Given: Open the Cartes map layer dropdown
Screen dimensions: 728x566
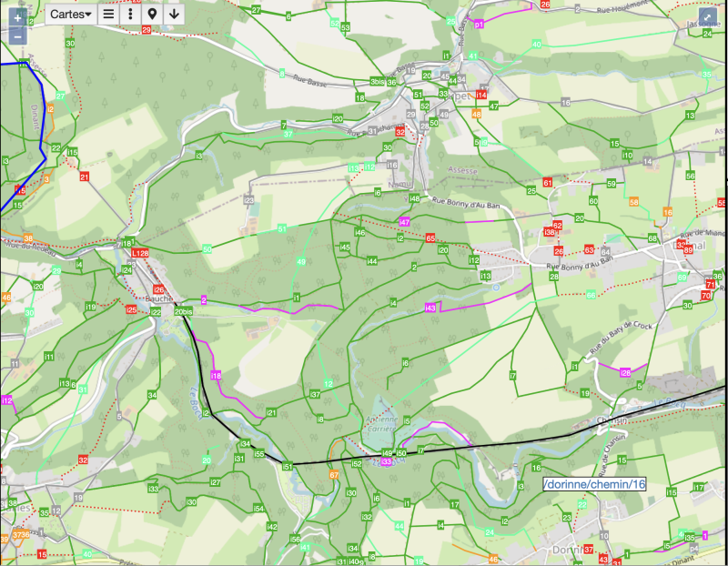Looking at the screenshot, I should pyautogui.click(x=71, y=15).
